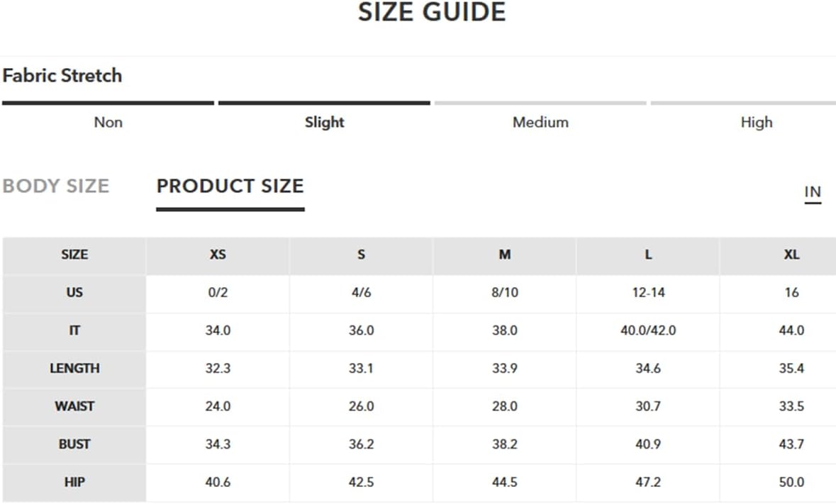Click the US size row label

tap(74, 293)
